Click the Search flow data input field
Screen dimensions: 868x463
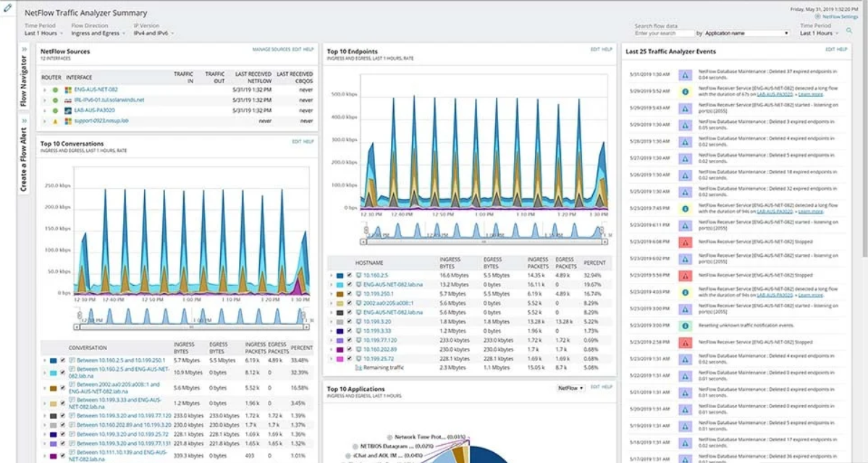[x=664, y=33]
